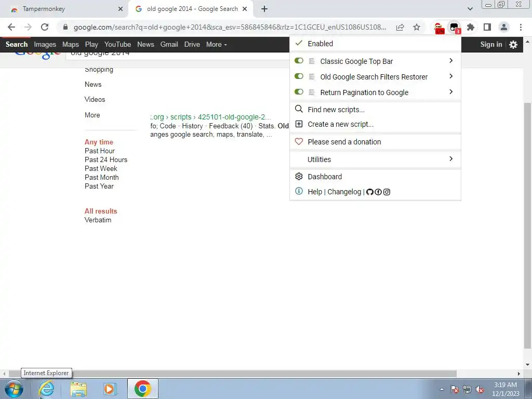Go back using the browser back arrow
This screenshot has width=532, height=399.
pyautogui.click(x=11, y=27)
